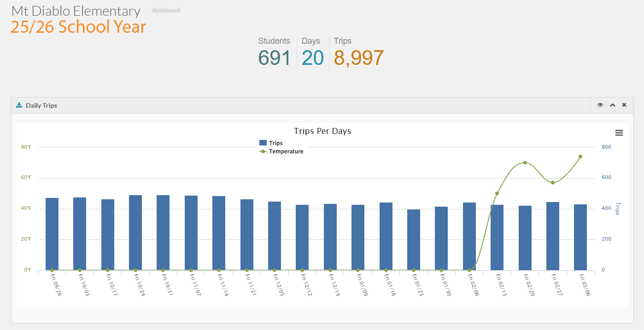Toggle the eye visibility icon on Daily Trips panel
Screen dimensions: 644x330
coord(600,105)
